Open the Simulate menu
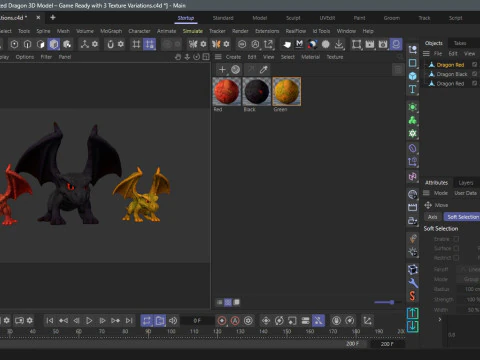 pyautogui.click(x=193, y=31)
